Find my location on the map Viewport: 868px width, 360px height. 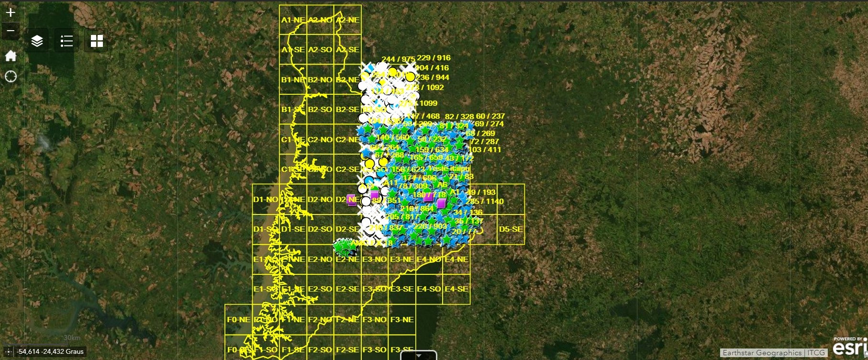(11, 77)
